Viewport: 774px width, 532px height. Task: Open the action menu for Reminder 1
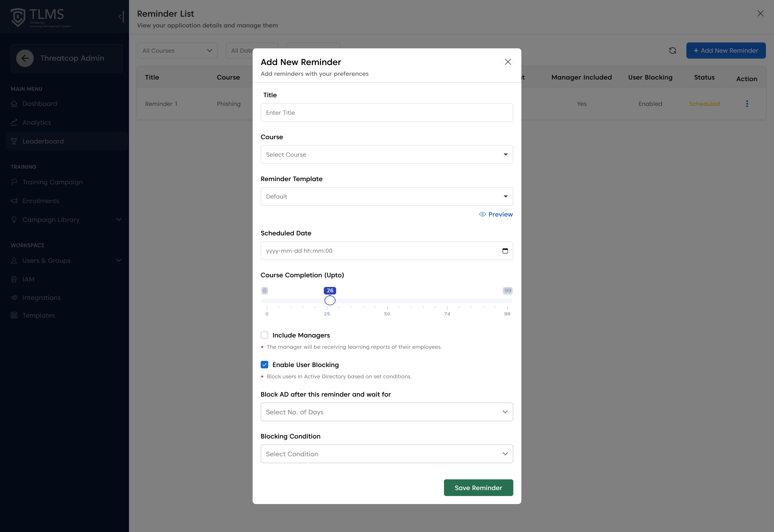(747, 104)
